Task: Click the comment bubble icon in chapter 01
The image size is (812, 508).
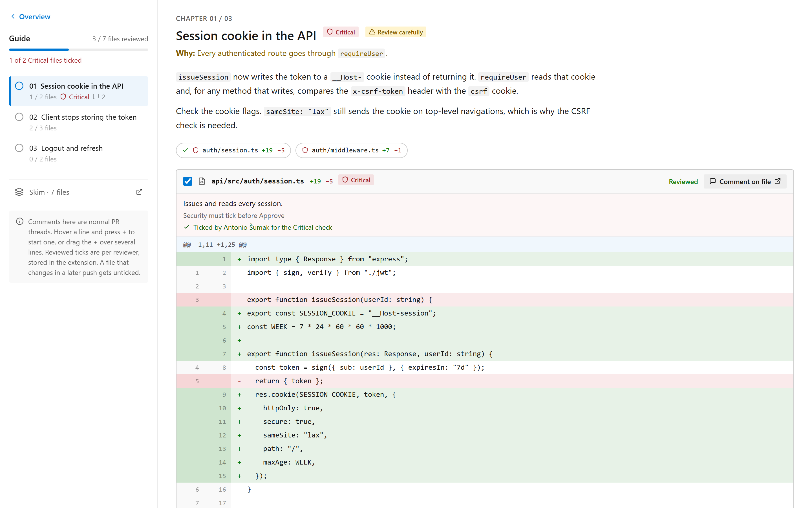Action: coord(96,97)
